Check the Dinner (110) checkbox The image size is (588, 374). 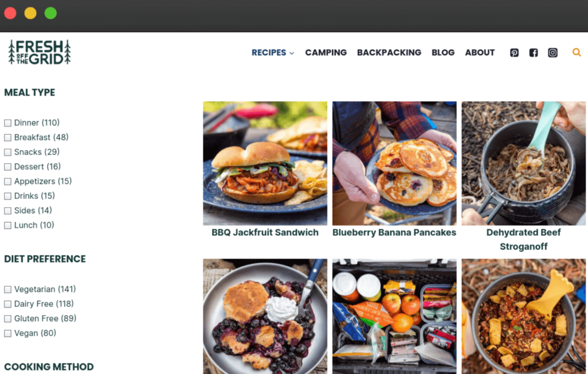tap(7, 123)
